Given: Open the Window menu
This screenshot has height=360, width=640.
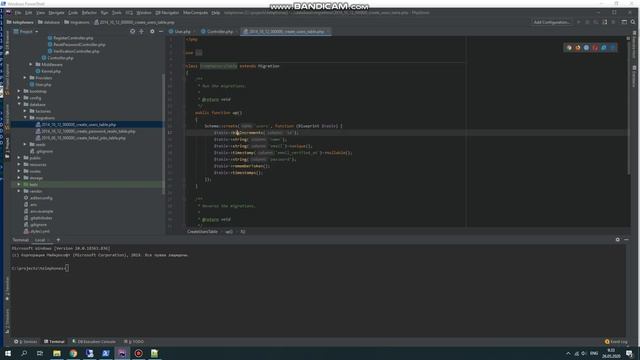Looking at the screenshot, I should coord(144,13).
